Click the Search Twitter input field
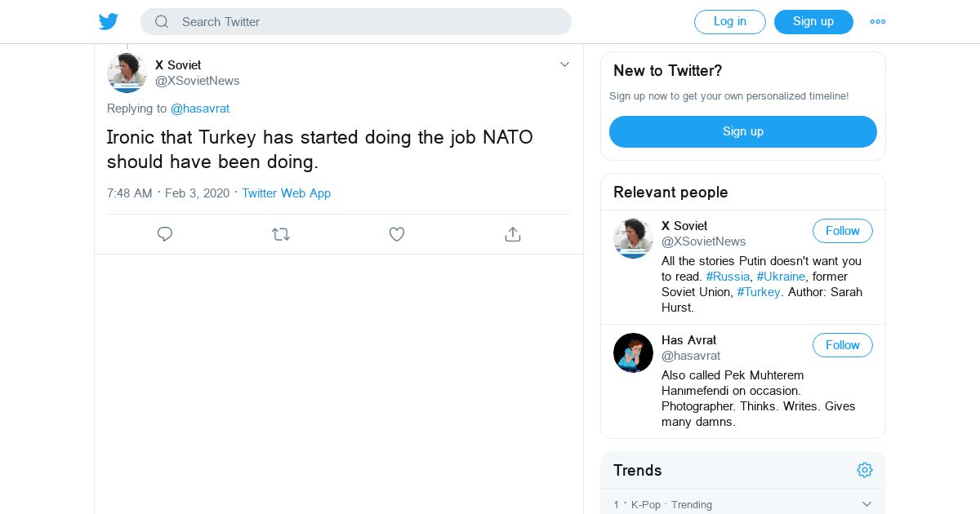Screen dimensions: 980x514 click(367, 22)
